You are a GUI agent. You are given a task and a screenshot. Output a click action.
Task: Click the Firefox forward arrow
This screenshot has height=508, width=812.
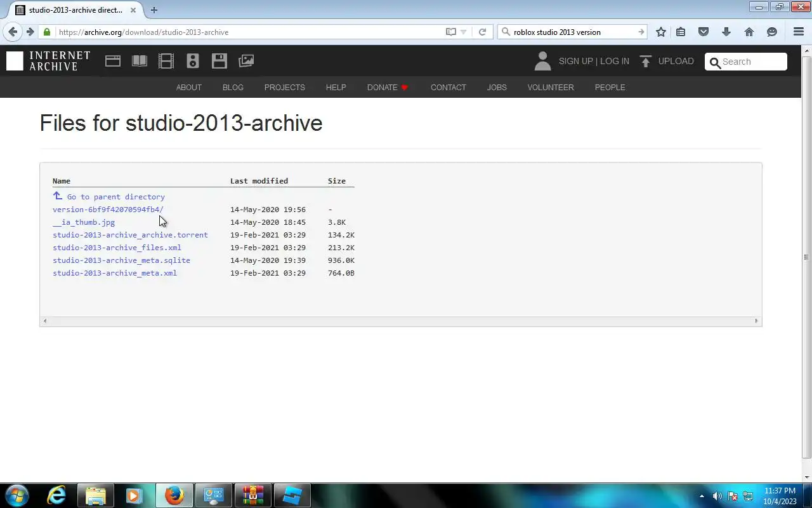pyautogui.click(x=30, y=32)
